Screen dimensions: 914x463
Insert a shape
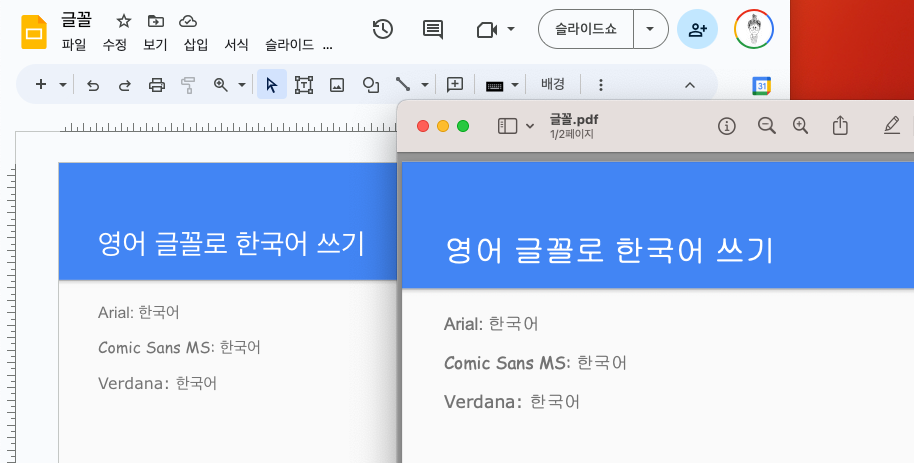pos(371,85)
